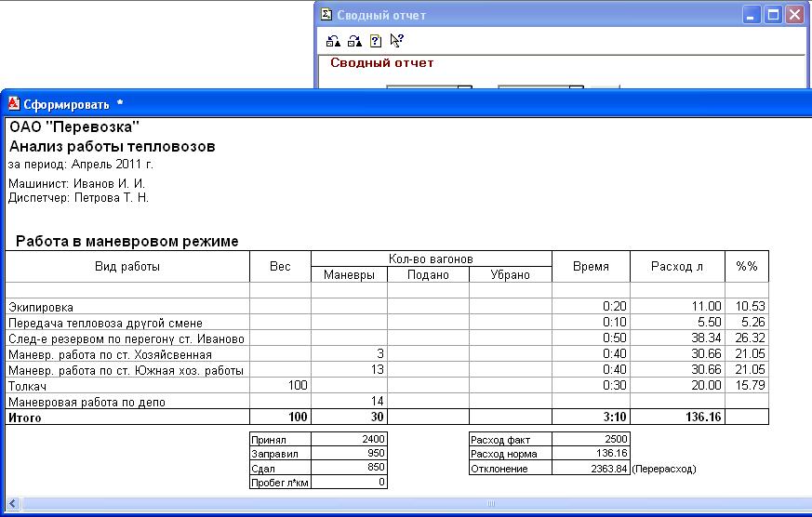Click the Расход норма label
The image size is (812, 517).
[504, 455]
